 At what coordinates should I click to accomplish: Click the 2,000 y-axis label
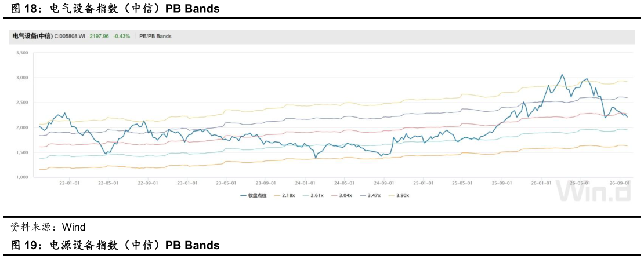pyautogui.click(x=22, y=127)
